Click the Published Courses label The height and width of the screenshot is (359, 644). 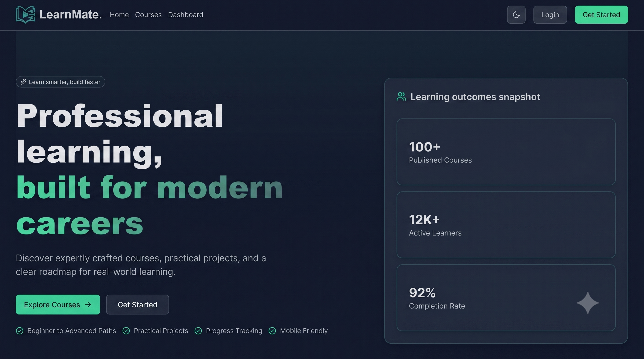point(440,160)
